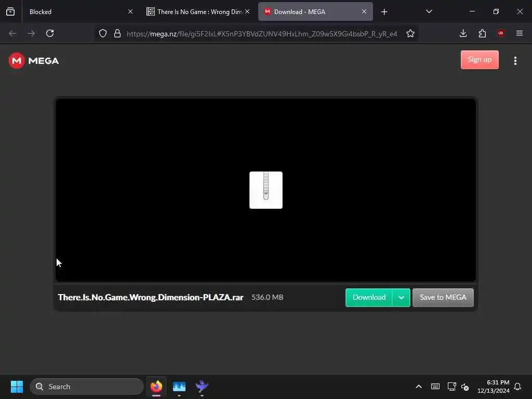Open browser extensions puzzle icon
This screenshot has height=399, width=532.
(482, 34)
